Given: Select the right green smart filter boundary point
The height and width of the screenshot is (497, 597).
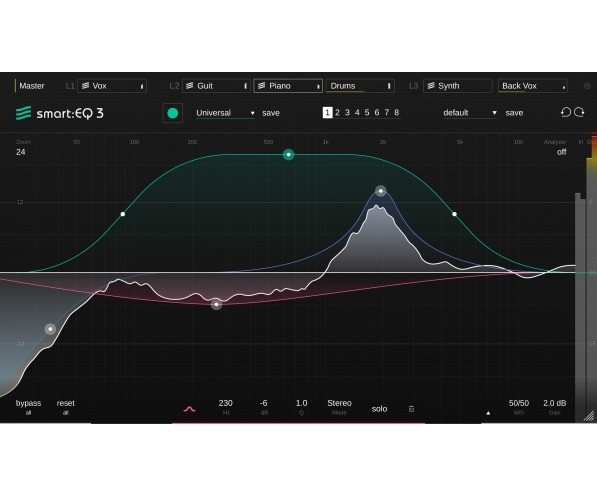Looking at the screenshot, I should pyautogui.click(x=454, y=214).
